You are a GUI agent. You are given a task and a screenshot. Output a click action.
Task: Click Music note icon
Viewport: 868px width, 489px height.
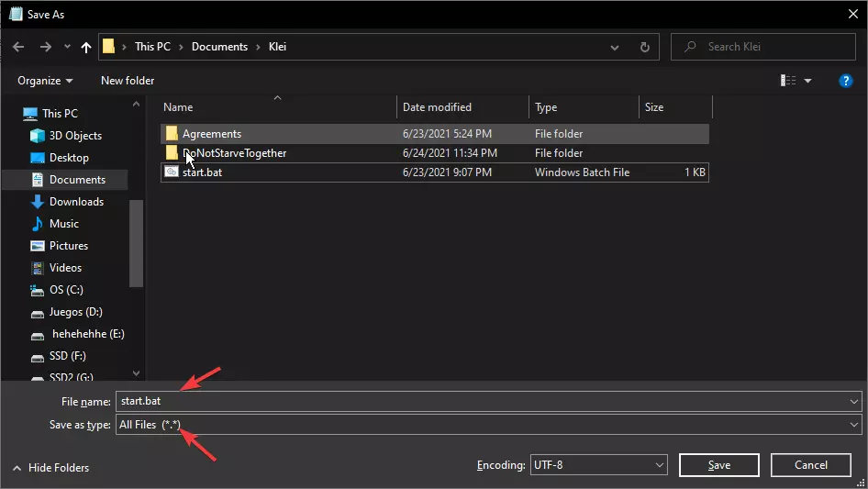[37, 224]
